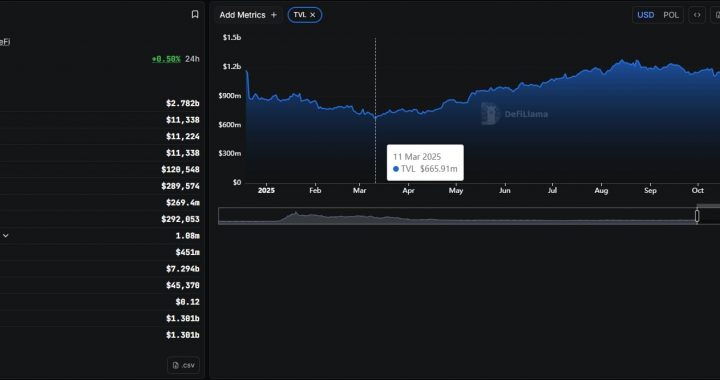Click the Aug label on the chart axis
This screenshot has width=720, height=380.
[x=601, y=190]
